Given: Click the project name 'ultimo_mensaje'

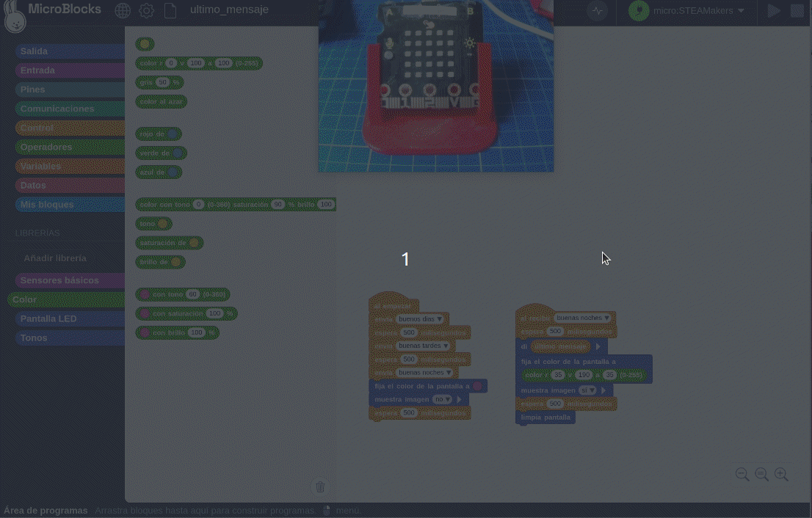Looking at the screenshot, I should 229,10.
